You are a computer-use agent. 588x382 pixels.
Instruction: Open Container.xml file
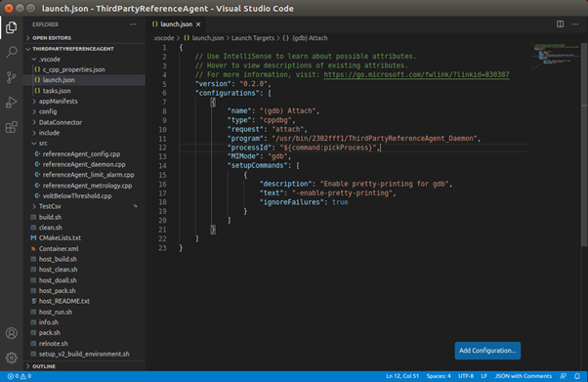pos(84,249)
